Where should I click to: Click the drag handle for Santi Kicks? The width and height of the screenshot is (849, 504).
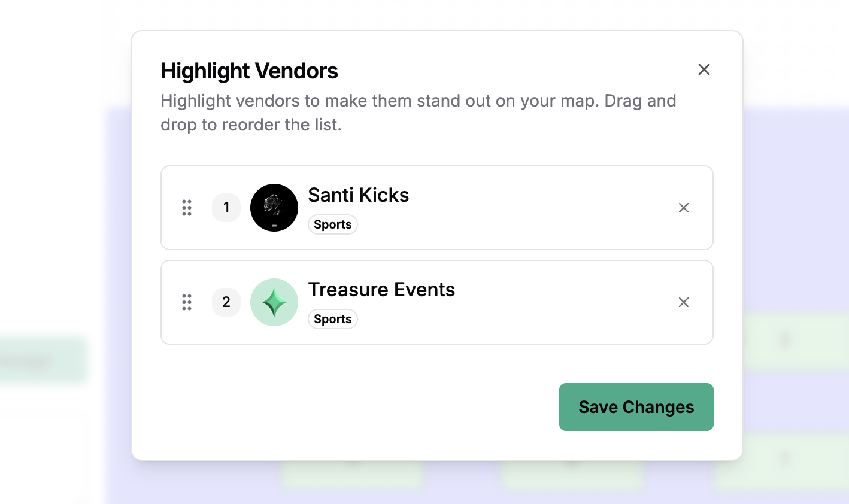click(186, 208)
